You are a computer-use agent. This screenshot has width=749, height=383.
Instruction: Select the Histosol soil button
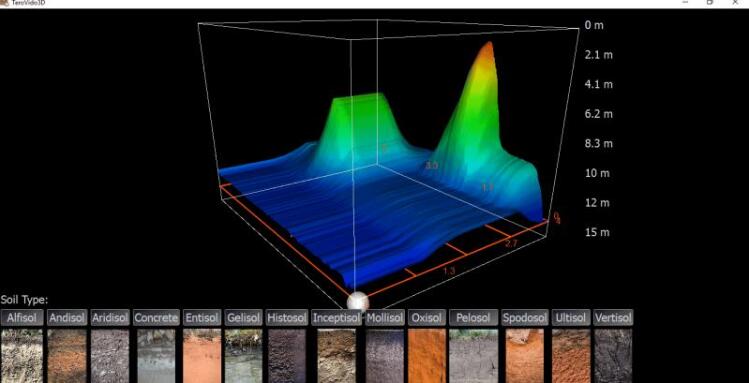(x=287, y=318)
